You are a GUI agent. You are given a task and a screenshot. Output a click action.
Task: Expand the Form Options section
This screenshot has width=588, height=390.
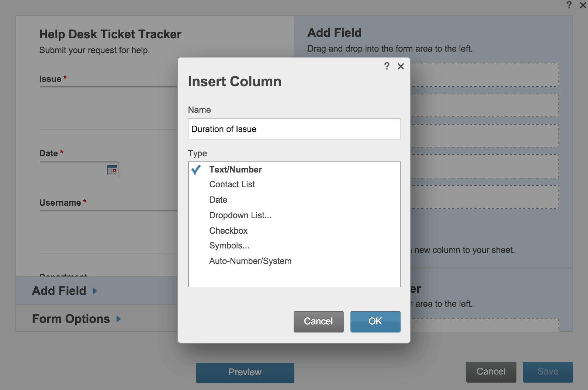[x=72, y=318]
